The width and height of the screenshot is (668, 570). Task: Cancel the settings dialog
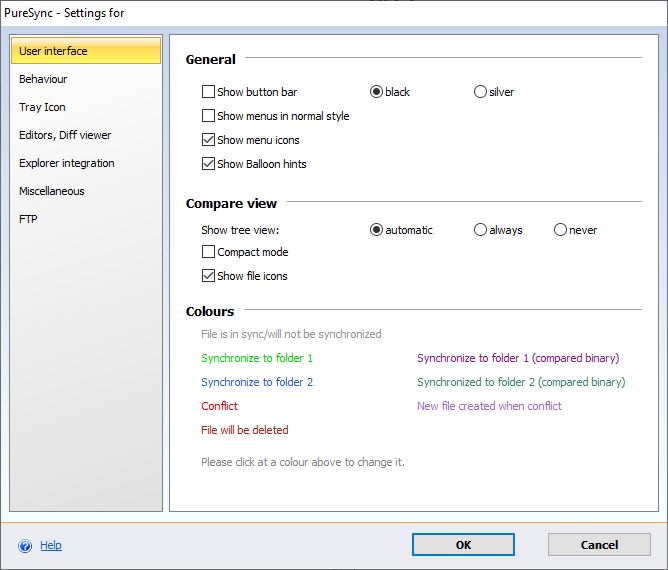pyautogui.click(x=599, y=545)
